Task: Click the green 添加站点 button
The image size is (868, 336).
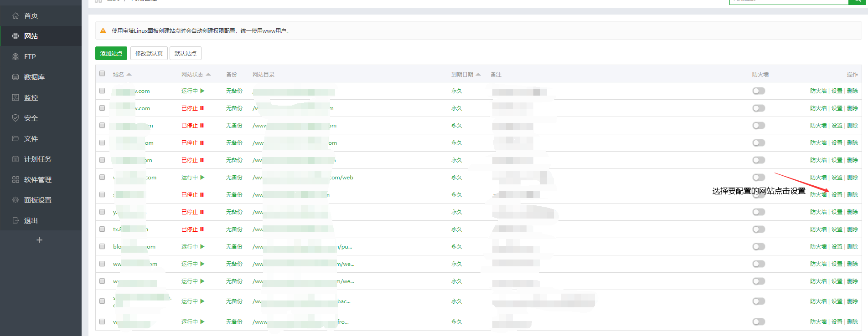Action: pyautogui.click(x=111, y=53)
